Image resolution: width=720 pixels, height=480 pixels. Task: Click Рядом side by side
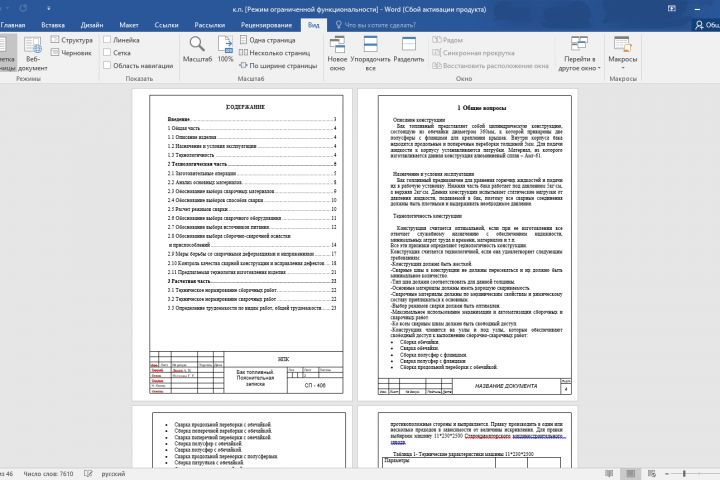coord(448,40)
